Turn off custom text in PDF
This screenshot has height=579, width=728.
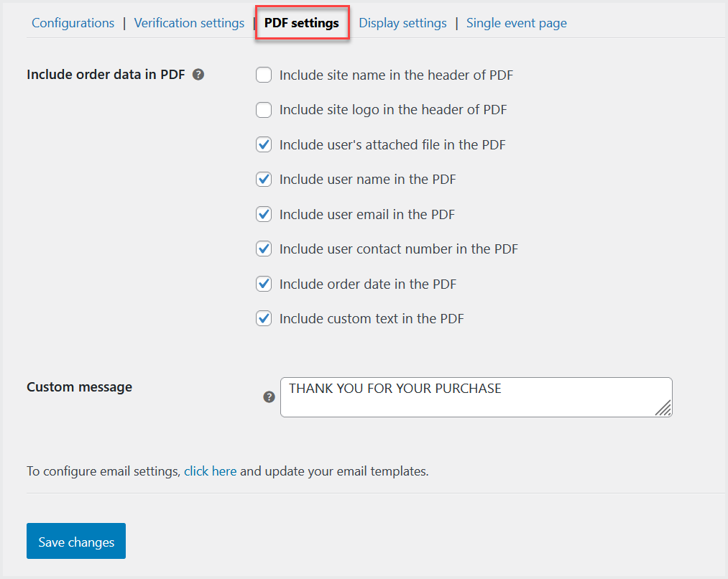point(264,318)
